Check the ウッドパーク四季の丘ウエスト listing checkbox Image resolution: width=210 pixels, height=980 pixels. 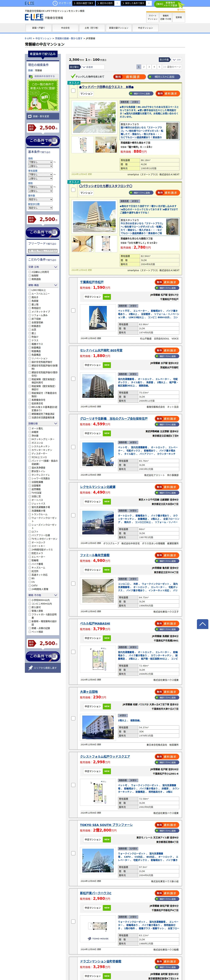coord(73,90)
